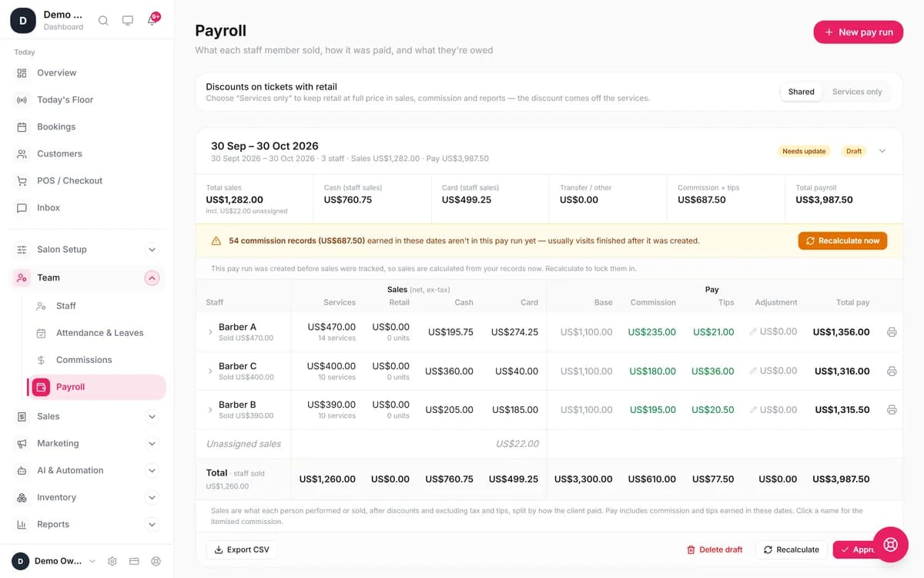Open settings gear in sidebar footer
Image resolution: width=924 pixels, height=578 pixels.
[112, 561]
